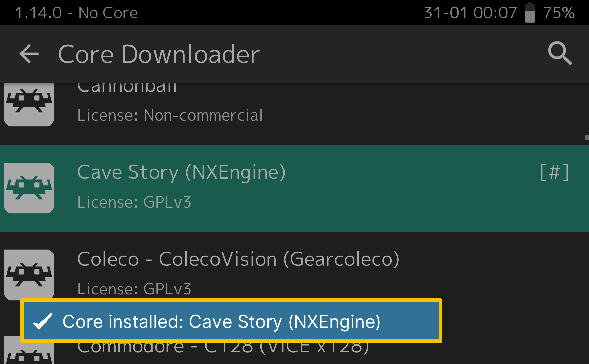Click the checkmark in the install notification
The width and height of the screenshot is (589, 364).
[x=43, y=321]
